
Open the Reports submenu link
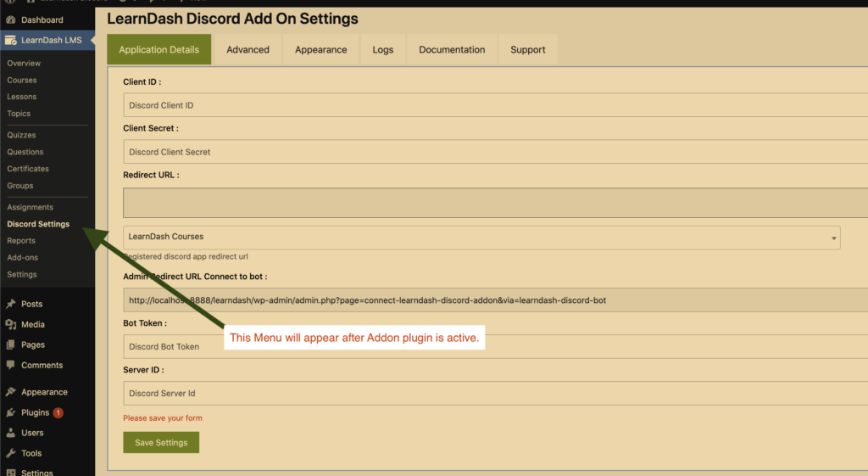click(x=21, y=240)
